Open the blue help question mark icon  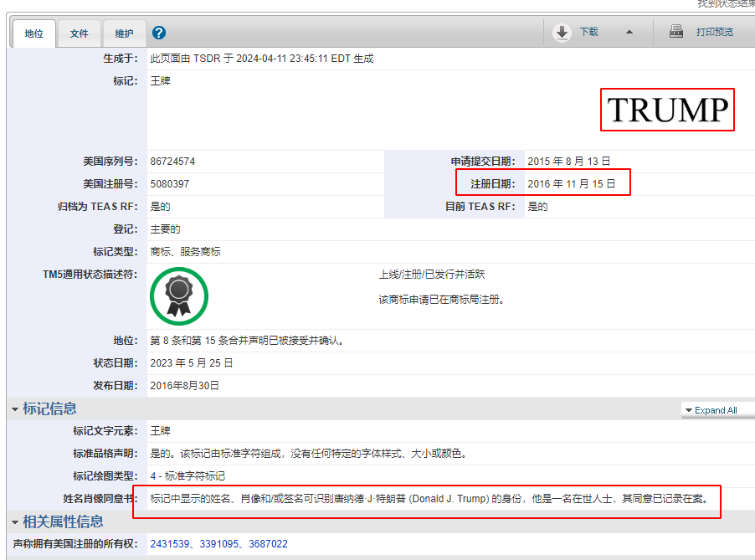pos(159,33)
